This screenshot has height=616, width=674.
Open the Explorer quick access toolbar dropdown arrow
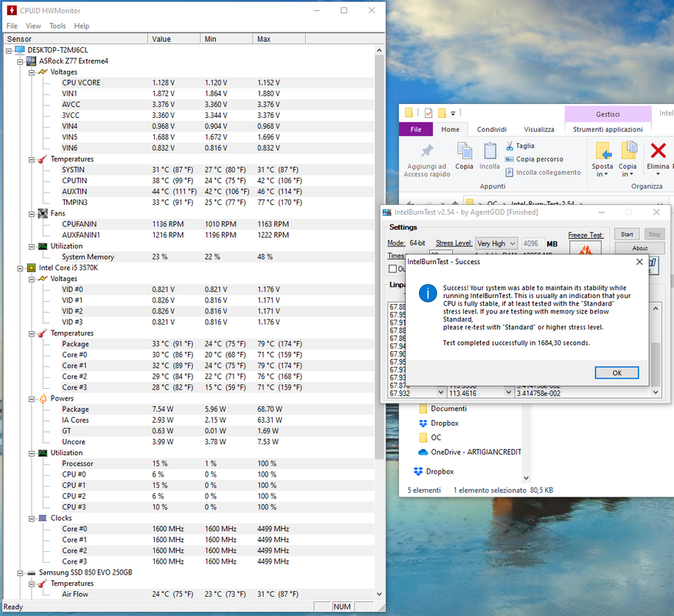[453, 113]
